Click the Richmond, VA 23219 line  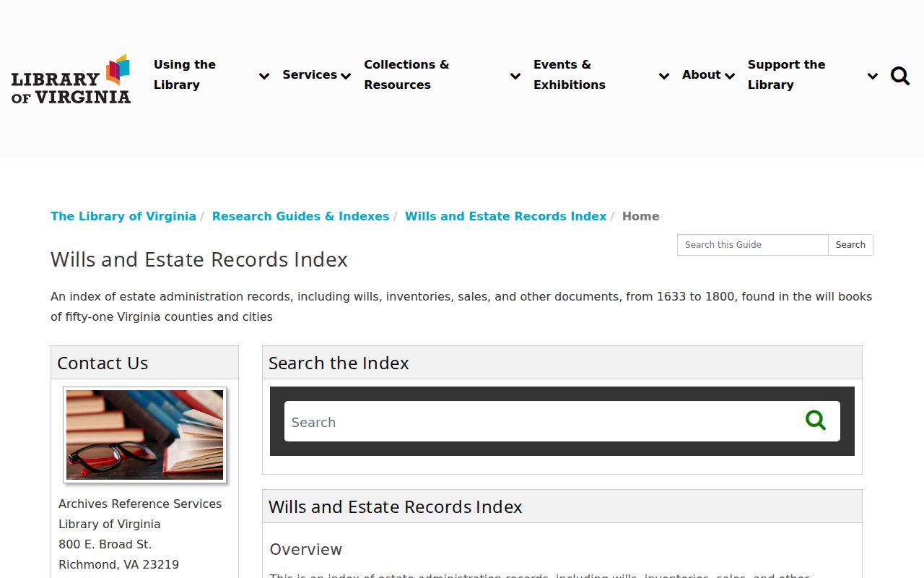(118, 564)
